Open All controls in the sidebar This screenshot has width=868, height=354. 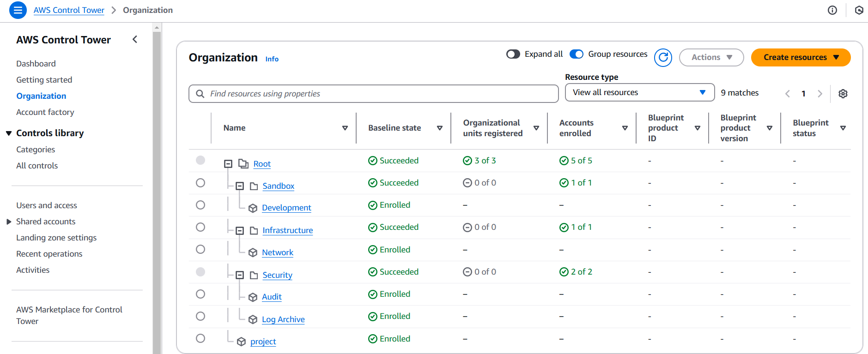click(37, 166)
